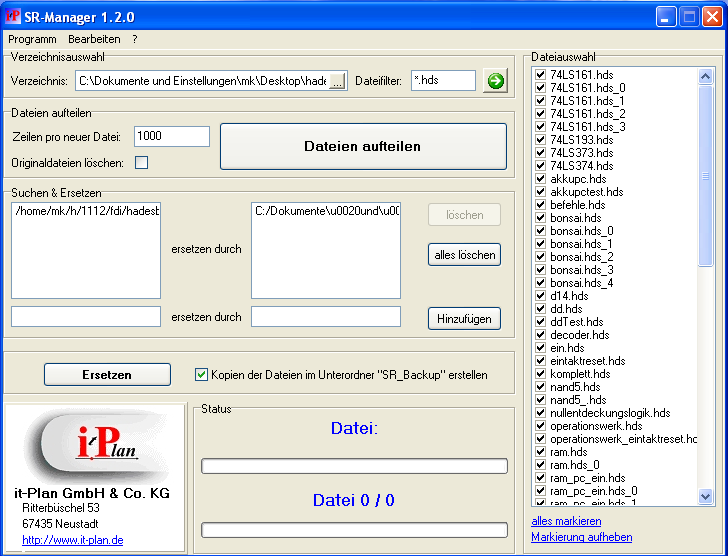Click the 'Zeilen pro neuer Datei' field
728x556 pixels.
pyautogui.click(x=171, y=136)
